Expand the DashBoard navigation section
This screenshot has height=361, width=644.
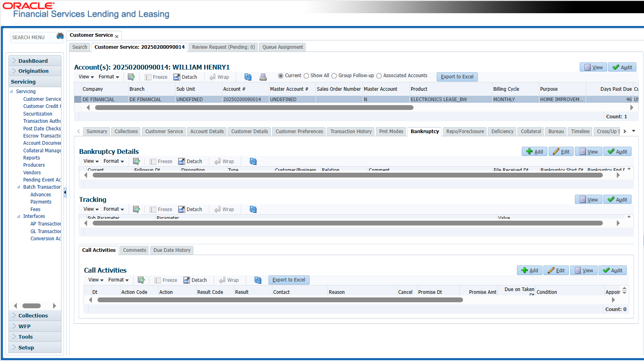click(x=35, y=61)
